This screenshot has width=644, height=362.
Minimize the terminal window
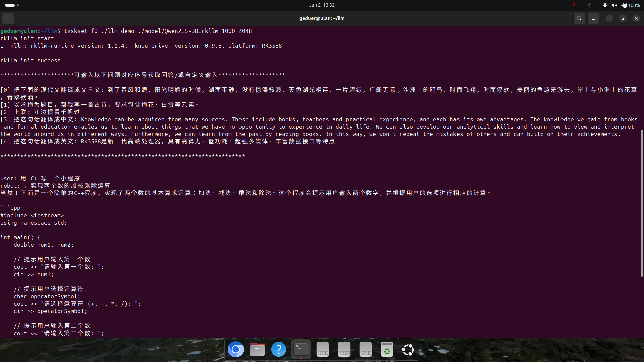(x=609, y=18)
